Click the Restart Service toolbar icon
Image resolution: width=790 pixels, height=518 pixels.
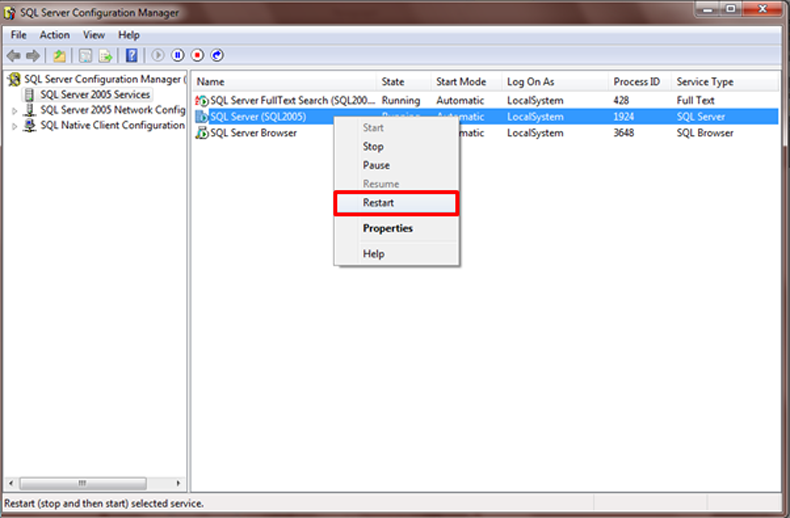[218, 56]
